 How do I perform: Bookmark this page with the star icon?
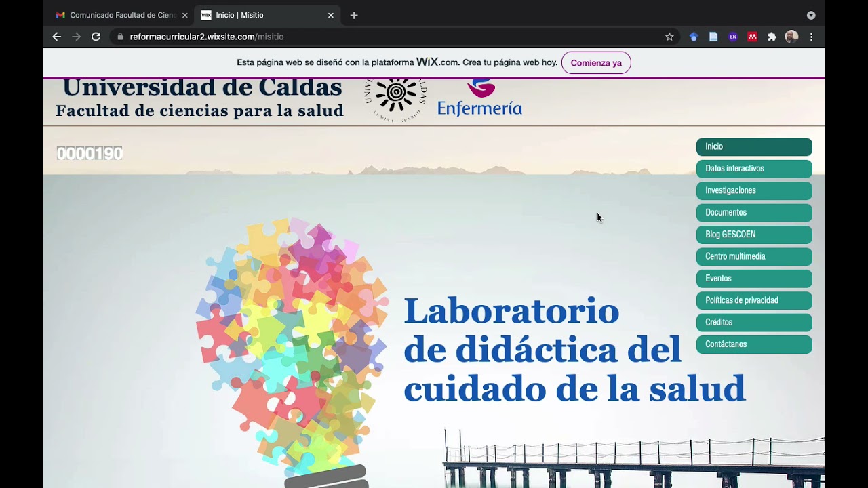[x=669, y=37]
